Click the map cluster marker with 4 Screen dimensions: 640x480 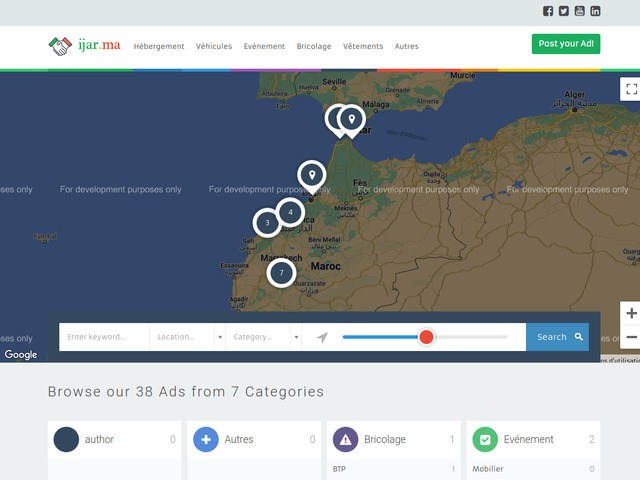(290, 212)
